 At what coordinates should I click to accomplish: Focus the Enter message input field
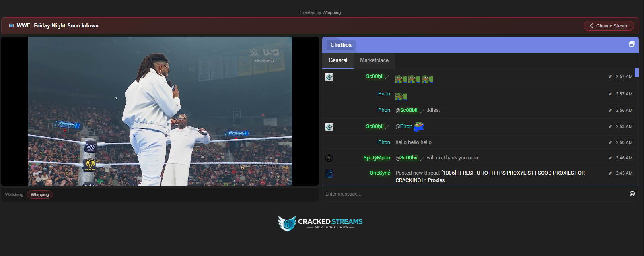(x=475, y=194)
